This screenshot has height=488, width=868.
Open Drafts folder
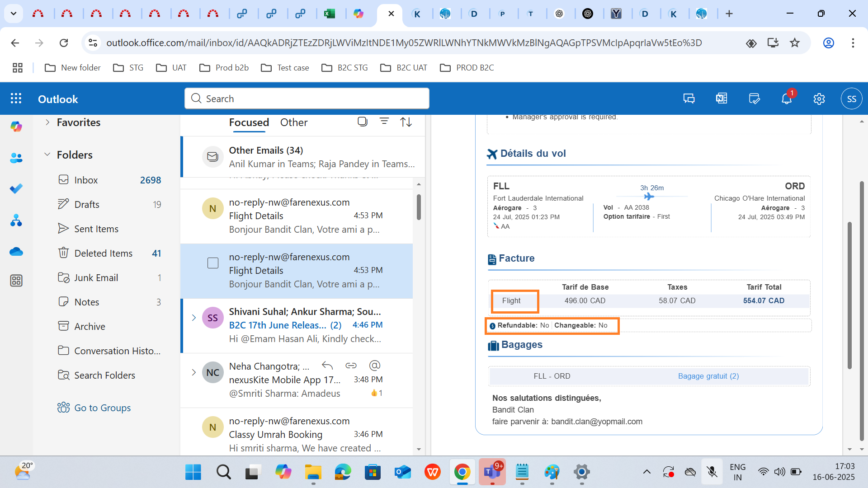(x=108, y=204)
